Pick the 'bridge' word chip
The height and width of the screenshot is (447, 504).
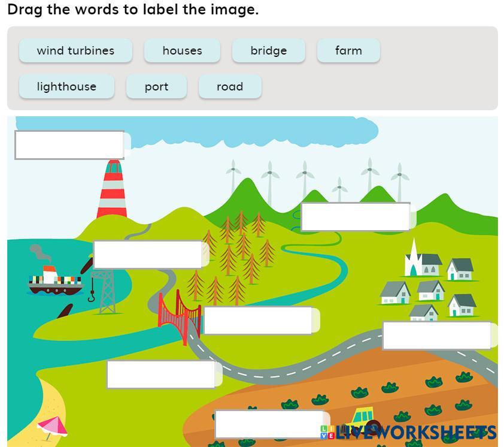[268, 50]
